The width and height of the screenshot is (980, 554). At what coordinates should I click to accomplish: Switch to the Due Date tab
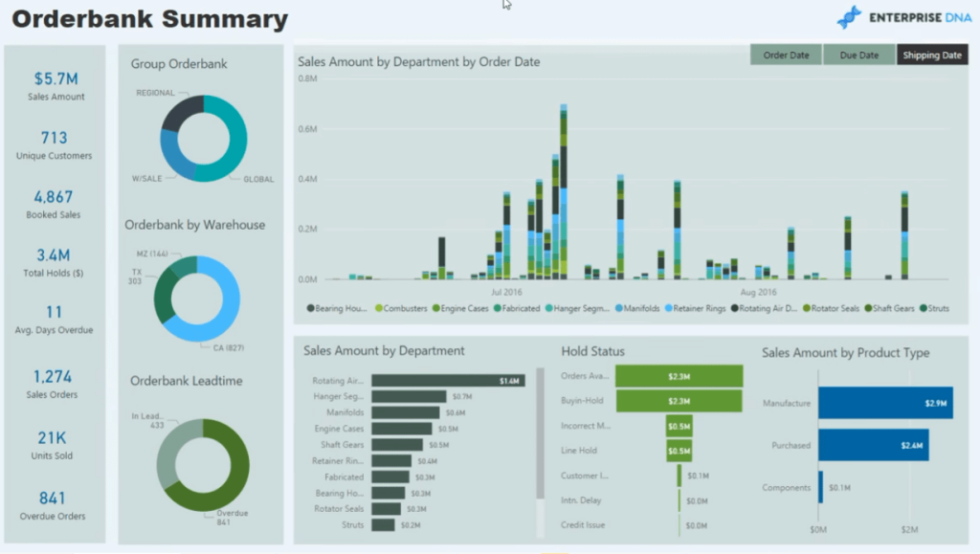[x=858, y=55]
